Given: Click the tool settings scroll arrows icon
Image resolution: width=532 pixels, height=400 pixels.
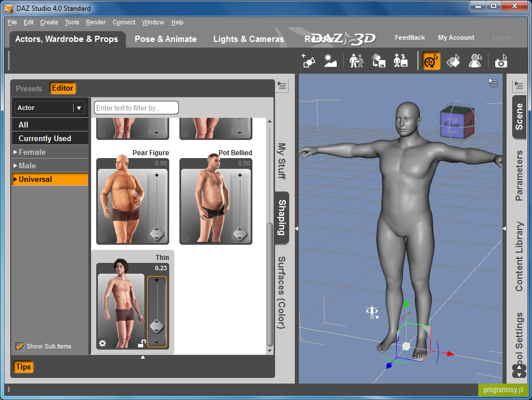Looking at the screenshot, I should pos(519,371).
